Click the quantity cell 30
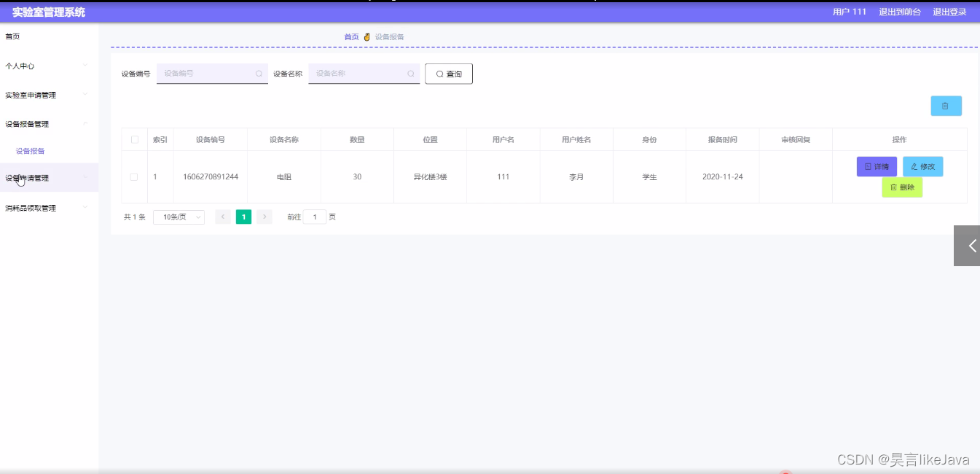This screenshot has width=980, height=474. [357, 177]
